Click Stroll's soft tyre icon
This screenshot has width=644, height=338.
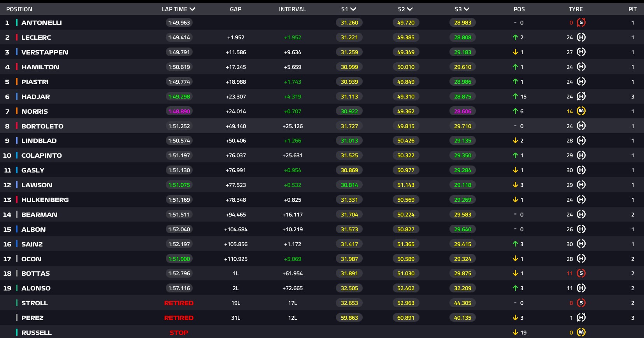581,303
